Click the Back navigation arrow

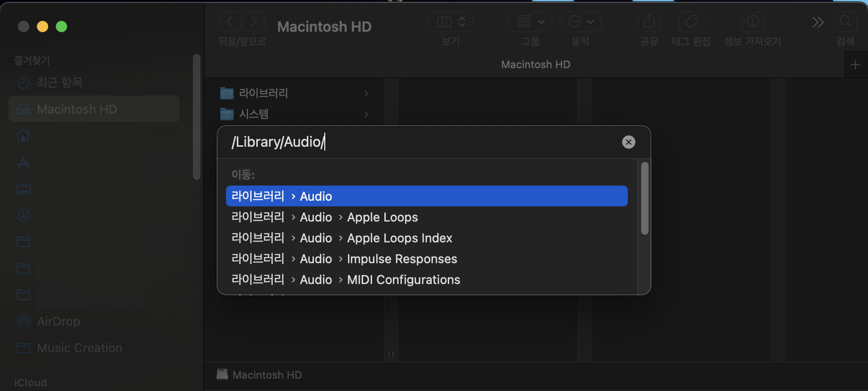(231, 22)
